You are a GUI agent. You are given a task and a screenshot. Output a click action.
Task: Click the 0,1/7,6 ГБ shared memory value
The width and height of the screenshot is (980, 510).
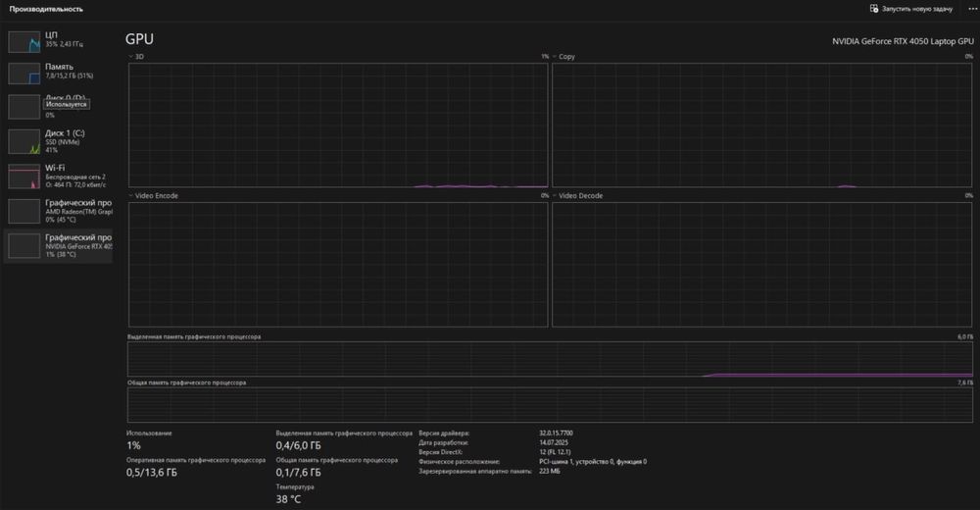click(298, 473)
